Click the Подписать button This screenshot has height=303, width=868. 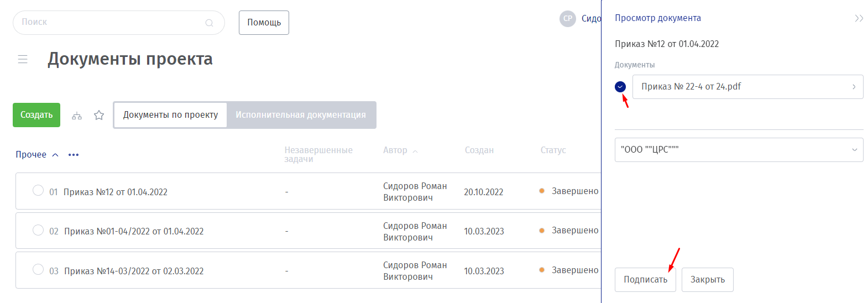pos(645,280)
